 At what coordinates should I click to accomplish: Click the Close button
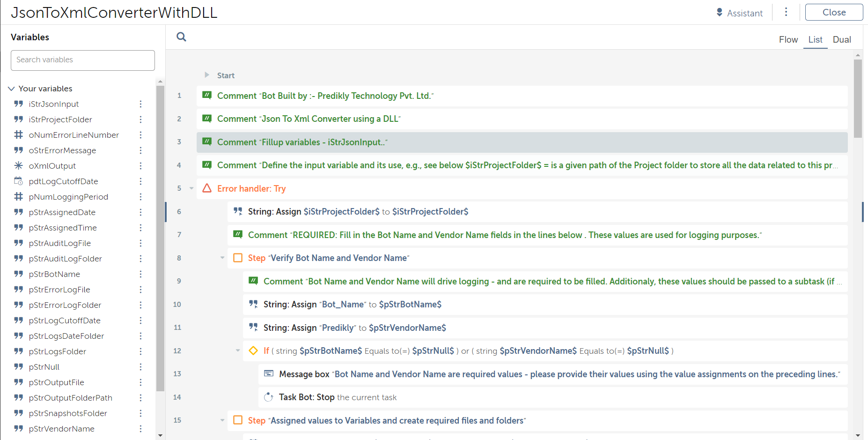tap(833, 13)
